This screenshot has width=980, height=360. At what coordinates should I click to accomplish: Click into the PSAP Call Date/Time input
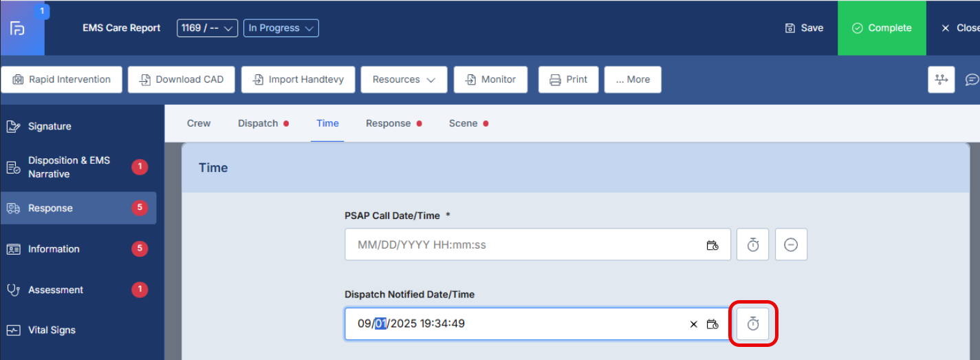pyautogui.click(x=523, y=245)
